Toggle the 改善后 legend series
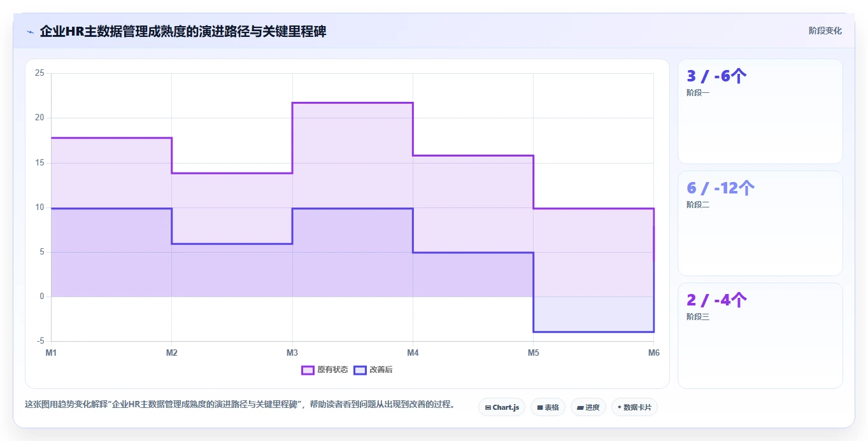Viewport: 868px width, 441px height. pos(373,370)
